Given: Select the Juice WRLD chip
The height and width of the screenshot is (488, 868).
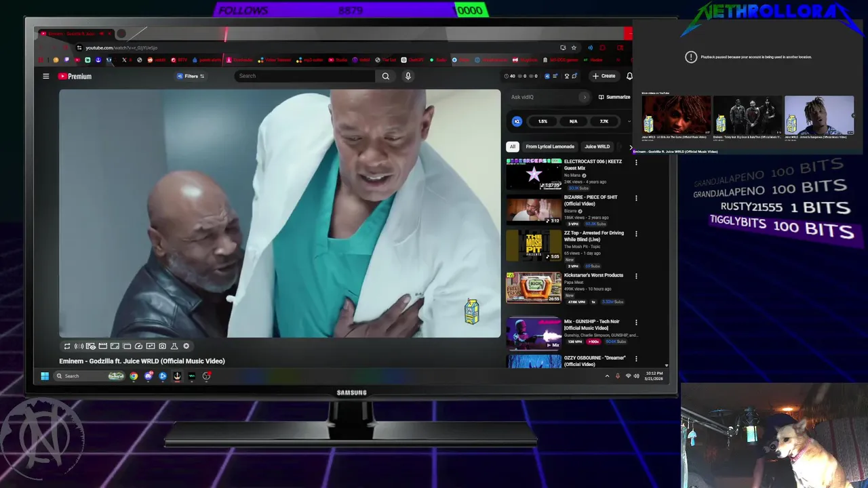Looking at the screenshot, I should click(597, 146).
